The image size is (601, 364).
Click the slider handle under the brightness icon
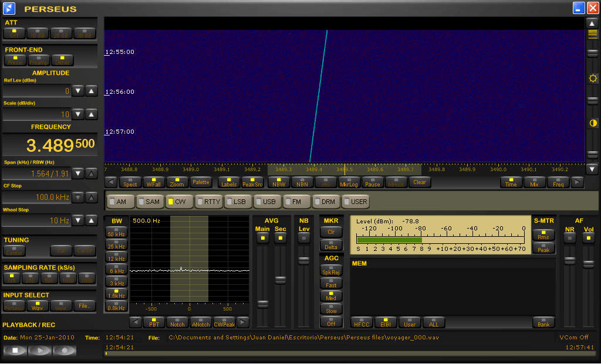coord(593,101)
